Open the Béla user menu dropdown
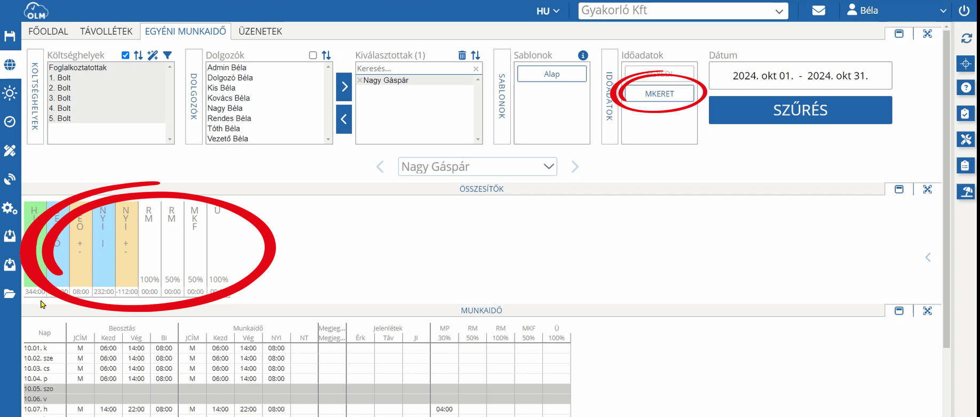The width and height of the screenshot is (980, 417). pyautogui.click(x=896, y=11)
